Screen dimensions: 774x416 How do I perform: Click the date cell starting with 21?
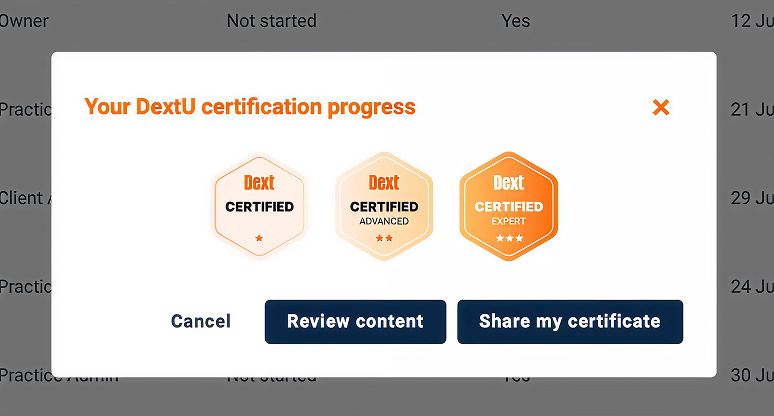coord(752,109)
